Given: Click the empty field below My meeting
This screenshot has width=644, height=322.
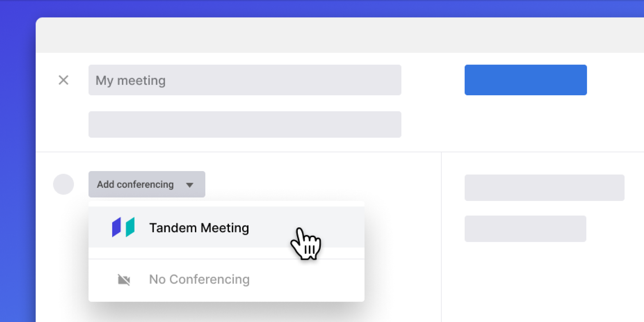Looking at the screenshot, I should (x=245, y=124).
